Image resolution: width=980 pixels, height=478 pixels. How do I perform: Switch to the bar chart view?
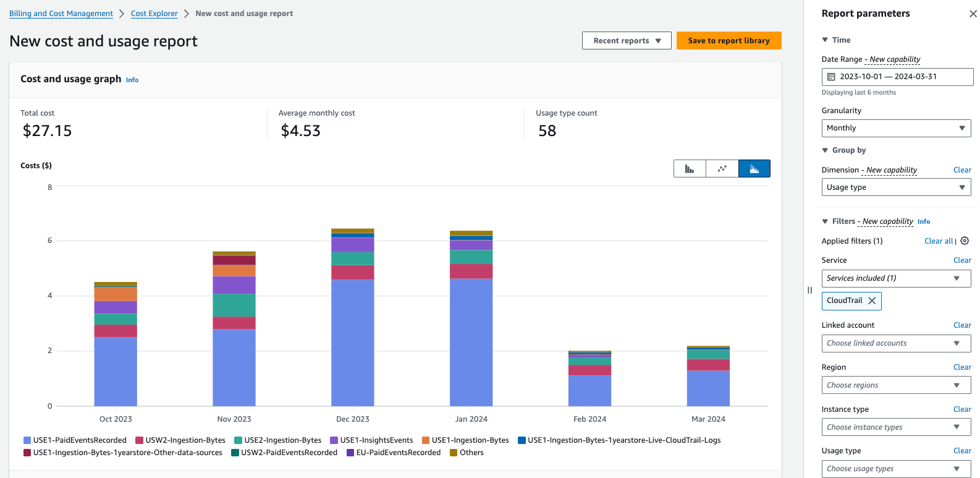(690, 169)
